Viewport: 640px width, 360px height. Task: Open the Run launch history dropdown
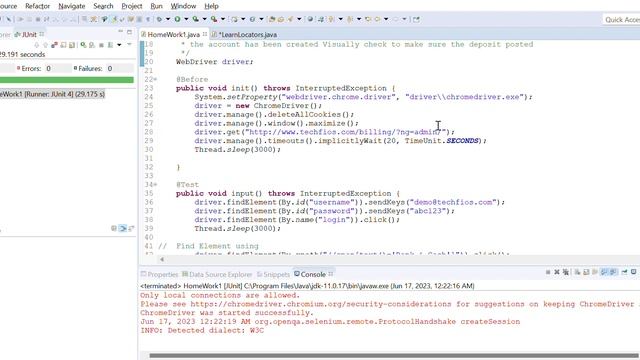click(x=186, y=19)
